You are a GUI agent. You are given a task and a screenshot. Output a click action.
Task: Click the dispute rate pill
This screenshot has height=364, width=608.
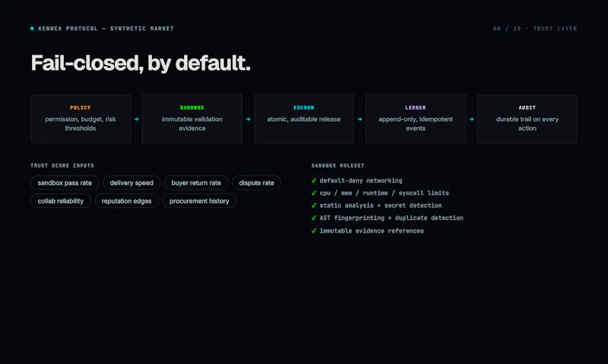(x=256, y=182)
